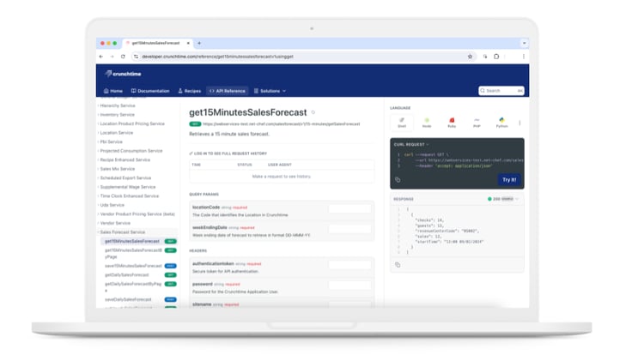This screenshot has width=644, height=361.
Task: Expand Vendor Product Pricing Service (beta)
Action: [137, 214]
